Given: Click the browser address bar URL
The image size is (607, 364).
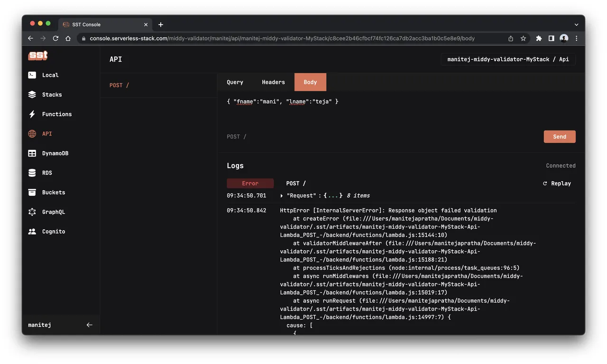Looking at the screenshot, I should (282, 38).
